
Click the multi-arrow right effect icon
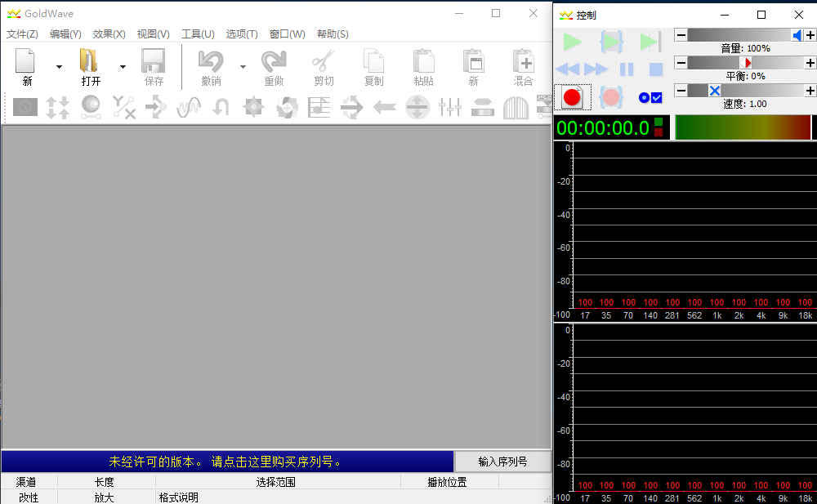pyautogui.click(x=351, y=107)
